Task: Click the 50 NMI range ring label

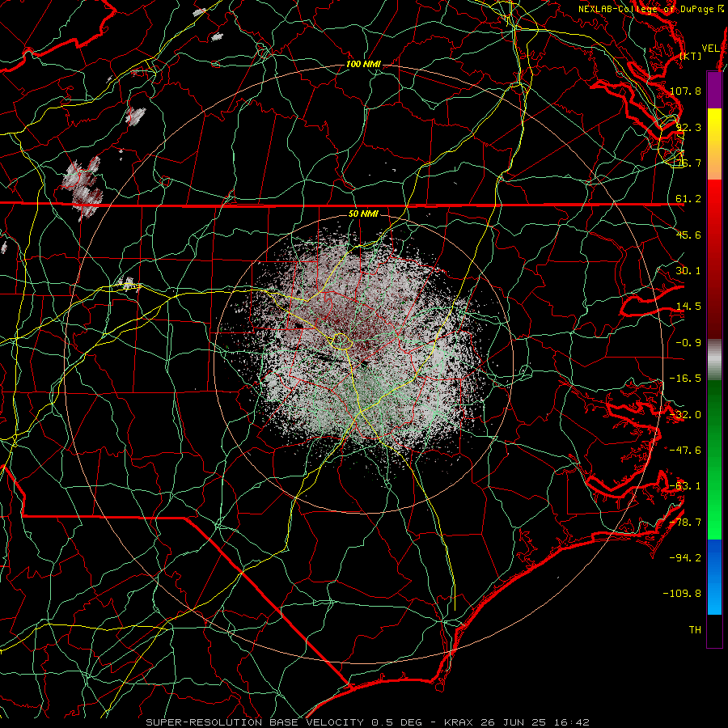Action: [x=363, y=214]
